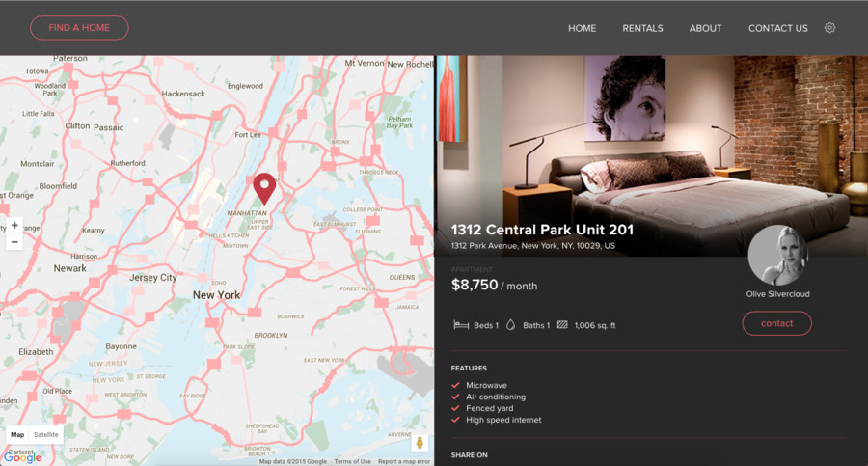
Task: Click the Microwave feature checkmark
Action: 455,385
